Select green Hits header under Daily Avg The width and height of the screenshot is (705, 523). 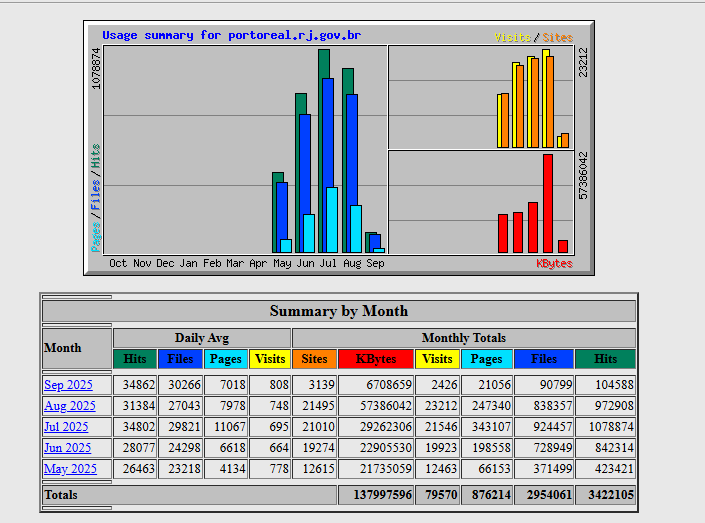tap(134, 359)
